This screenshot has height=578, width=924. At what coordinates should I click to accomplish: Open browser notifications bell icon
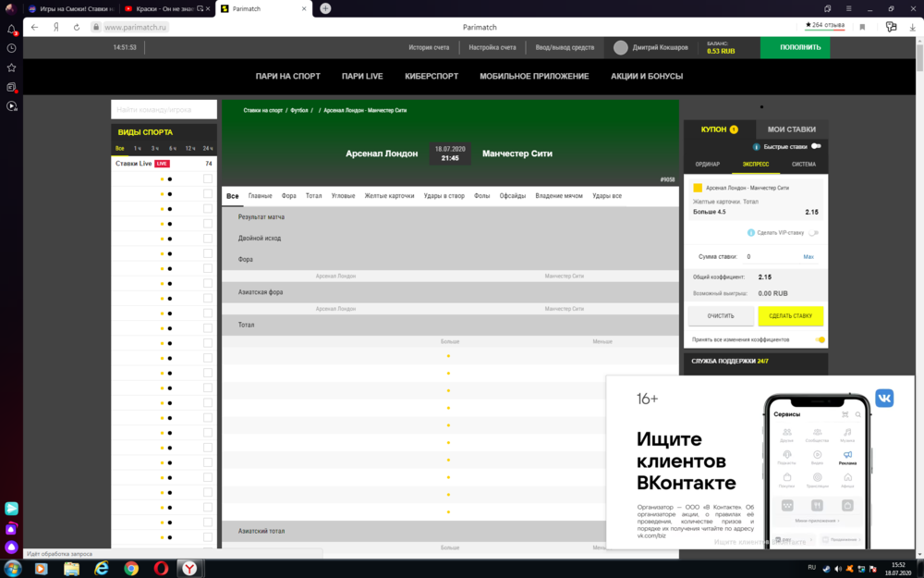[x=11, y=29]
